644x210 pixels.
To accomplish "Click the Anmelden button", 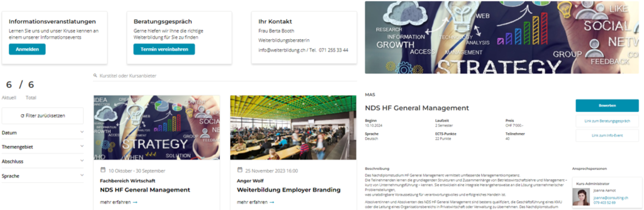I will point(27,49).
